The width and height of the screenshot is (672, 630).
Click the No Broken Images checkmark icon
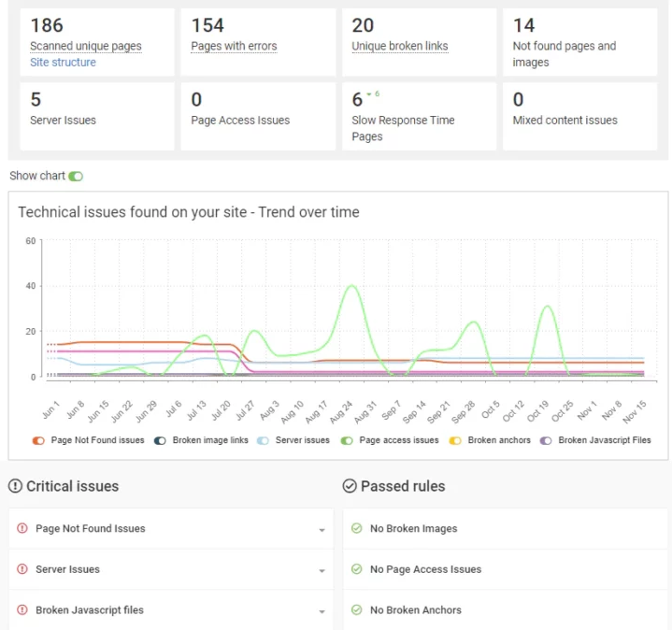(356, 529)
